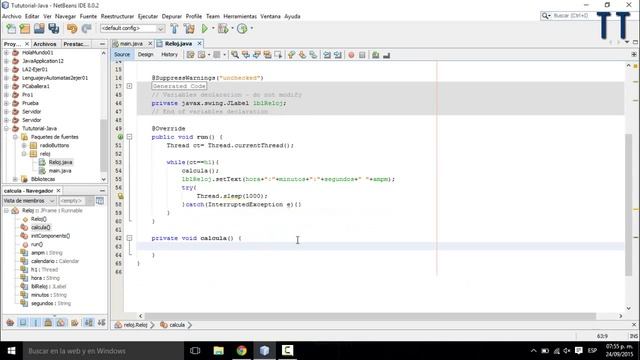
Task: Collapse the run() method fold
Action: 129,137
